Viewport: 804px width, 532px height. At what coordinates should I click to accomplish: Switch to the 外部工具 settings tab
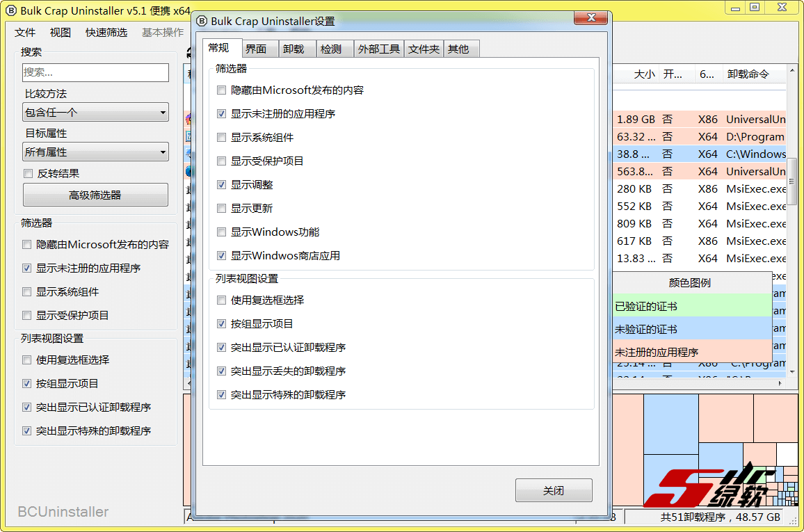(x=378, y=49)
